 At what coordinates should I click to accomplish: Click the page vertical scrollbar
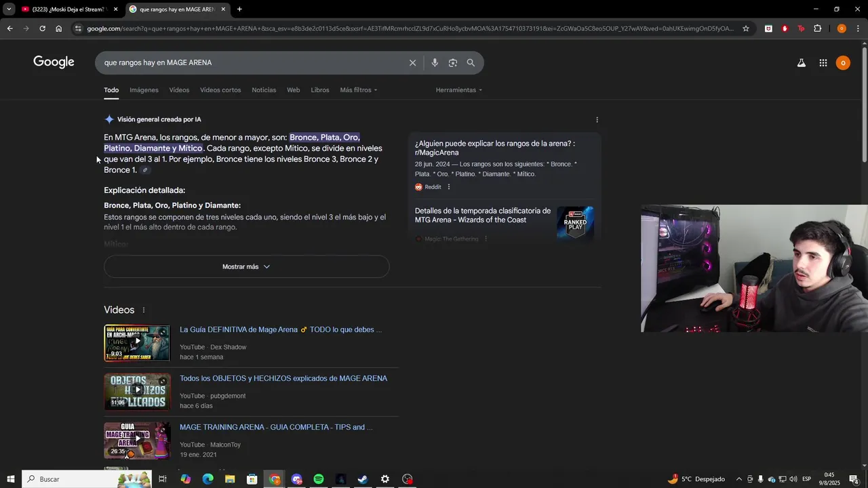click(x=864, y=105)
